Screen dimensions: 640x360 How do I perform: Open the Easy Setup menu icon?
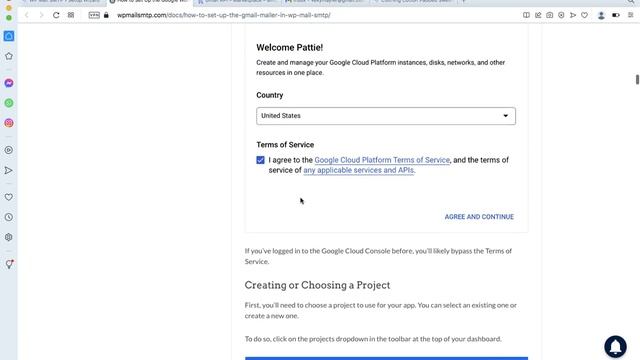(x=630, y=15)
